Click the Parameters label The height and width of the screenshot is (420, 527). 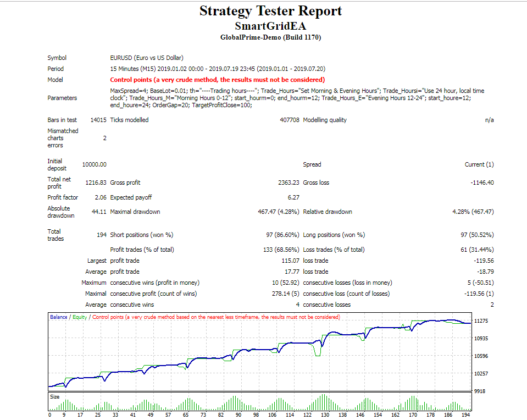pos(62,98)
